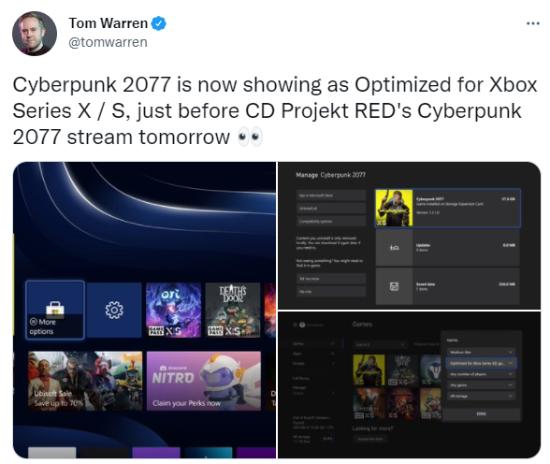Open the third players filter dropdown
Image resolution: width=550 pixels, height=464 pixels.
pyautogui.click(x=481, y=374)
